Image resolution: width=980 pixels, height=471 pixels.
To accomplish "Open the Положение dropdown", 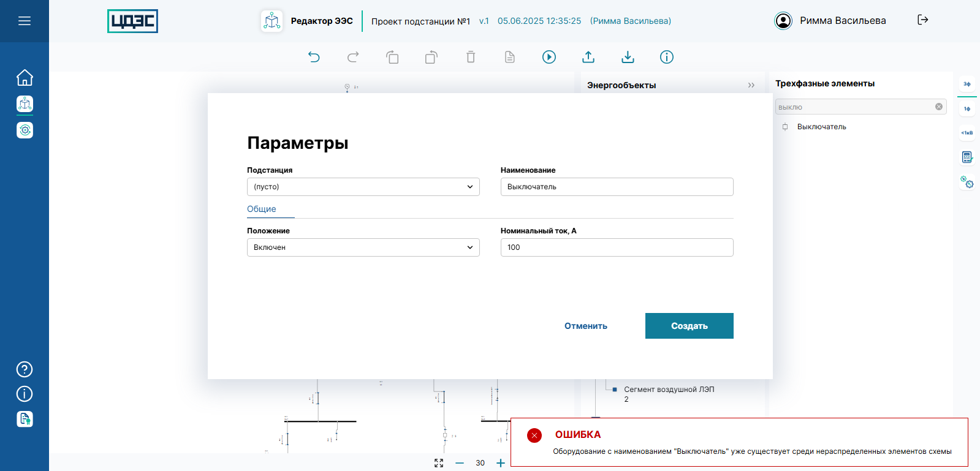I will click(363, 247).
